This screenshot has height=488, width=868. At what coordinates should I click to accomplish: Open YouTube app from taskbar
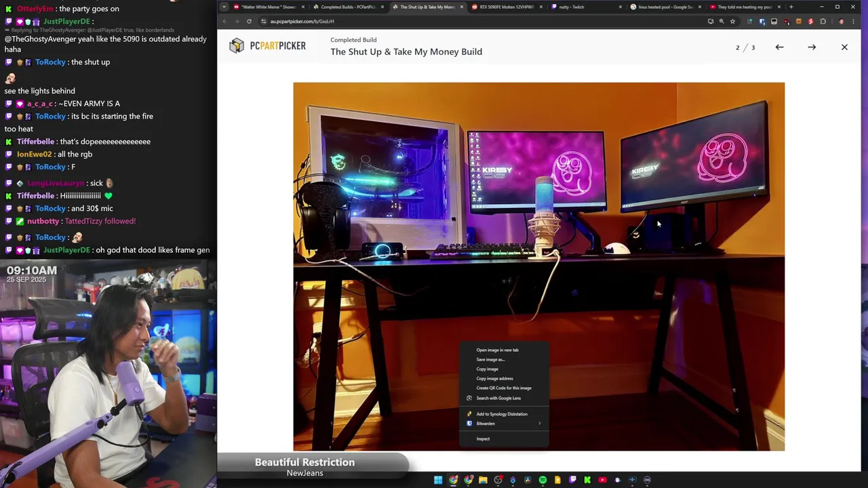602,480
